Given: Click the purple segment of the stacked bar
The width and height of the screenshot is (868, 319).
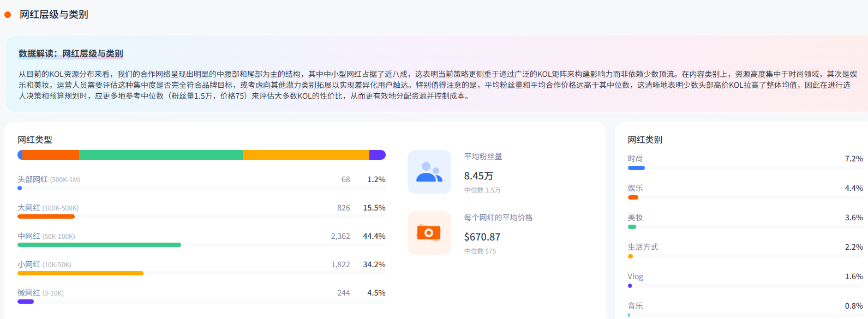Looking at the screenshot, I should click(x=378, y=155).
